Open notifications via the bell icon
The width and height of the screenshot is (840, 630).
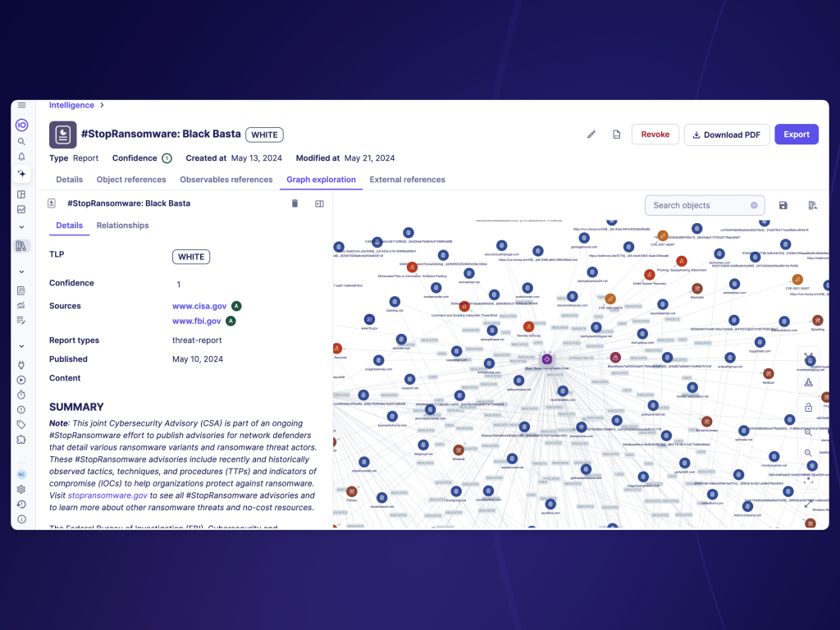coord(21,157)
